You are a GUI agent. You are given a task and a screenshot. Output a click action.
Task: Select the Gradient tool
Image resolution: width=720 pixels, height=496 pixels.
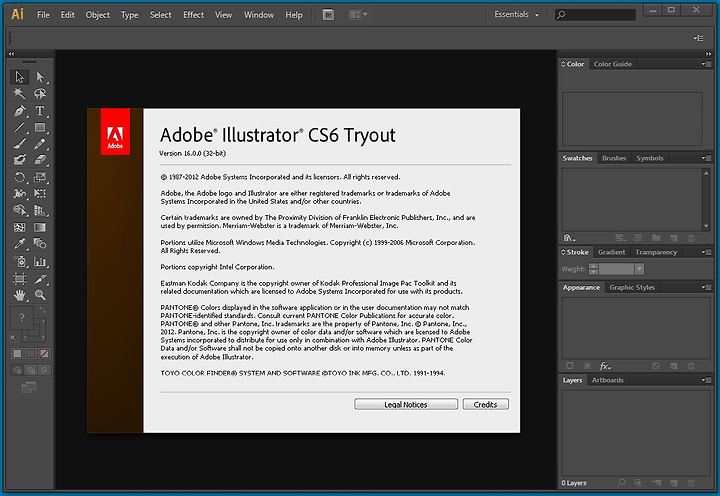pos(40,227)
